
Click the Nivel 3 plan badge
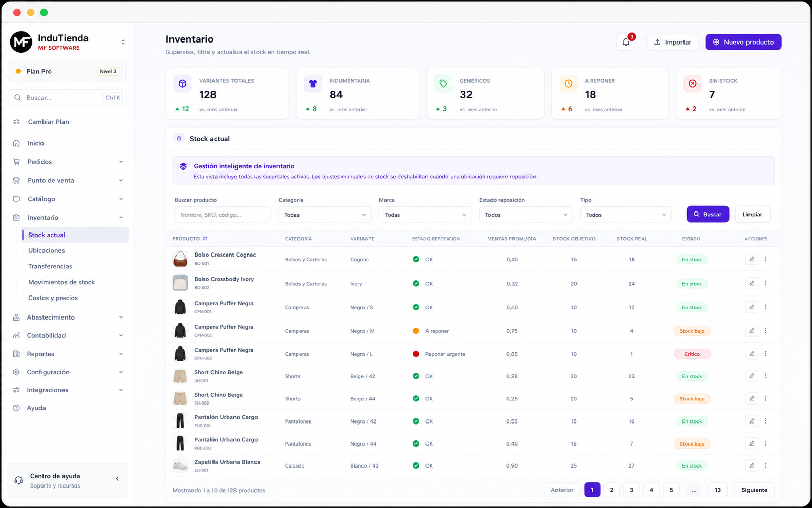108,71
